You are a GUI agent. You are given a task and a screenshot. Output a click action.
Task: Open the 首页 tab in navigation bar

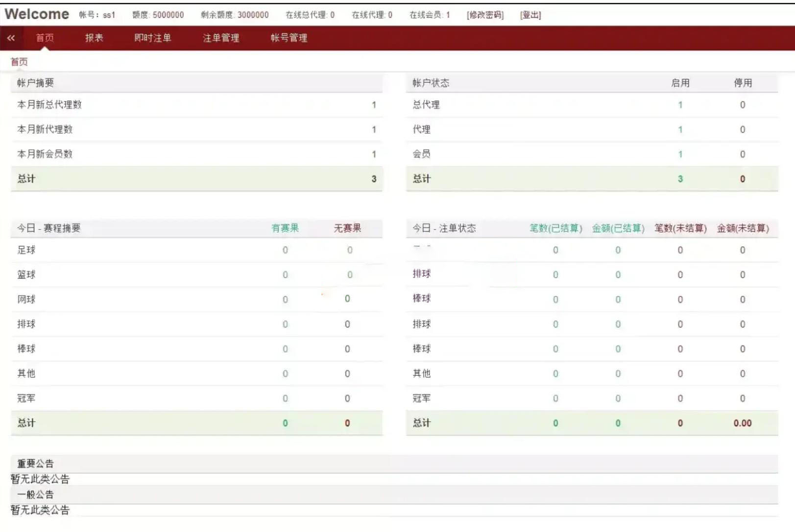(45, 38)
